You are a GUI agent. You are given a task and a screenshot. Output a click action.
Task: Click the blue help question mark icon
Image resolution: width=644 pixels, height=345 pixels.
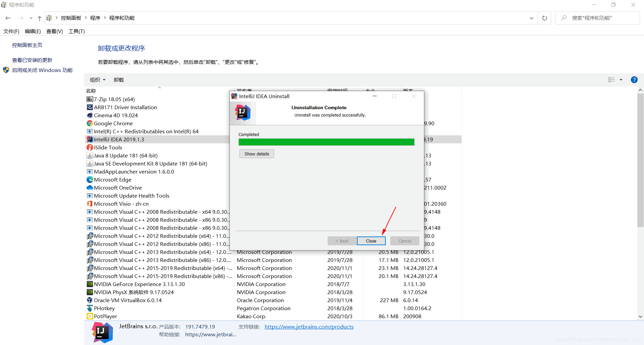pyautogui.click(x=634, y=80)
